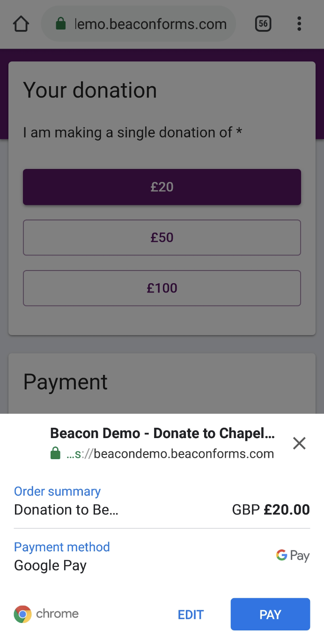This screenshot has height=644, width=324.
Task: Pick the £100 donation option
Action: [x=162, y=288]
